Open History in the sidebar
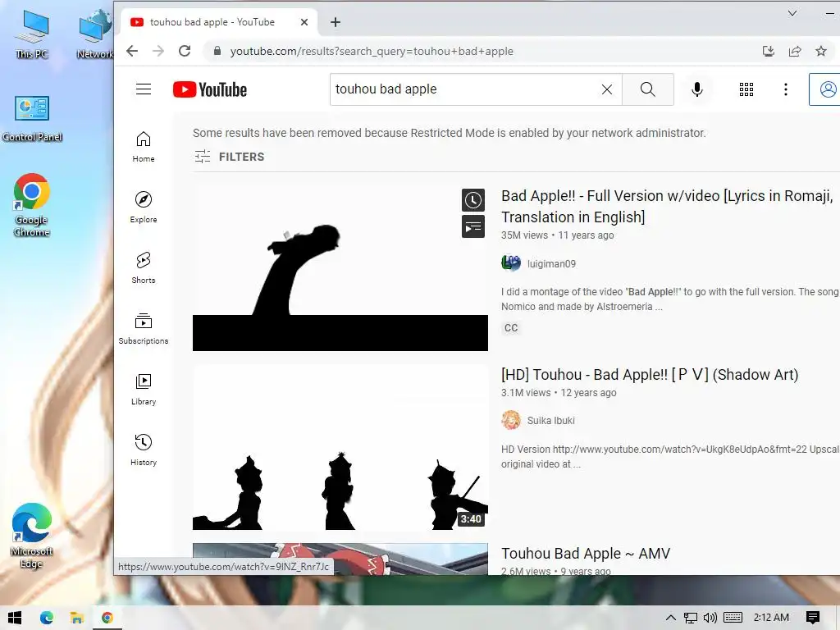Viewport: 840px width, 630px height. (x=144, y=450)
